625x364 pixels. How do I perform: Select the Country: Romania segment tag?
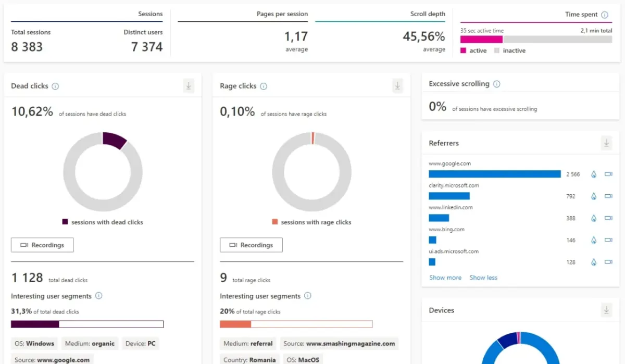click(x=250, y=359)
